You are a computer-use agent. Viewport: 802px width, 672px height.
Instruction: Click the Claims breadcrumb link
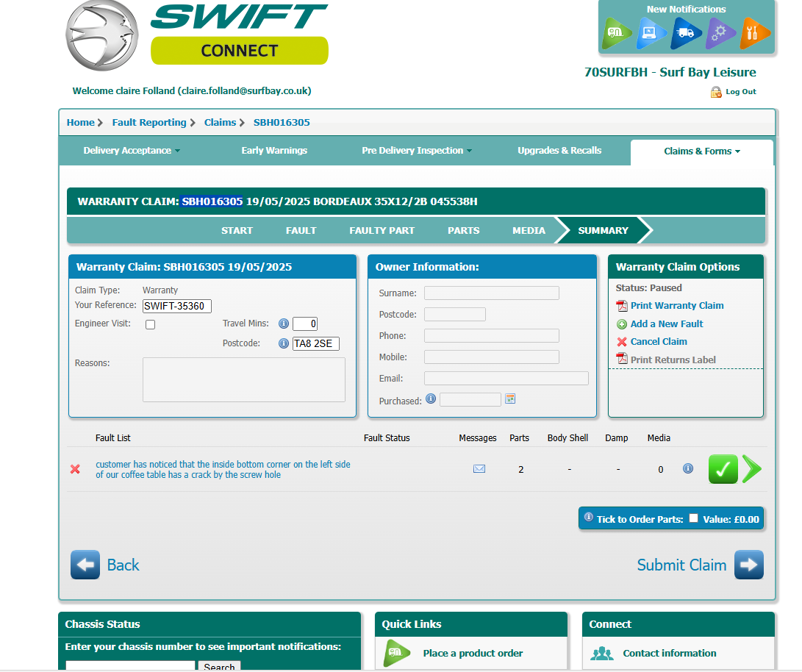(220, 122)
